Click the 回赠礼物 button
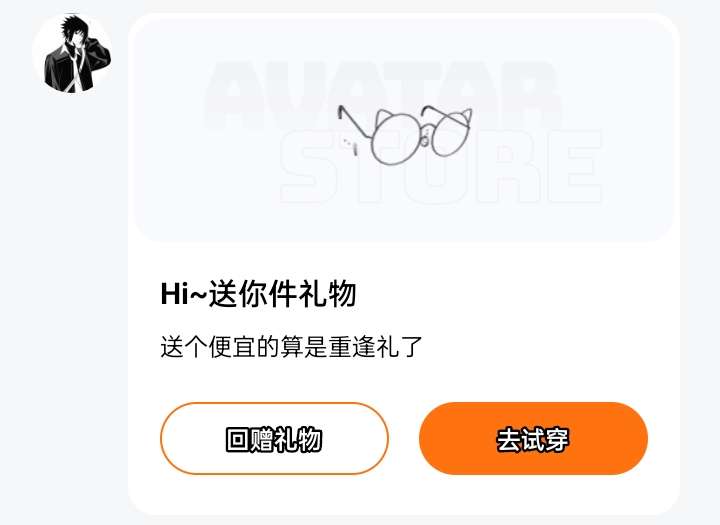720x525 pixels. pos(274,439)
